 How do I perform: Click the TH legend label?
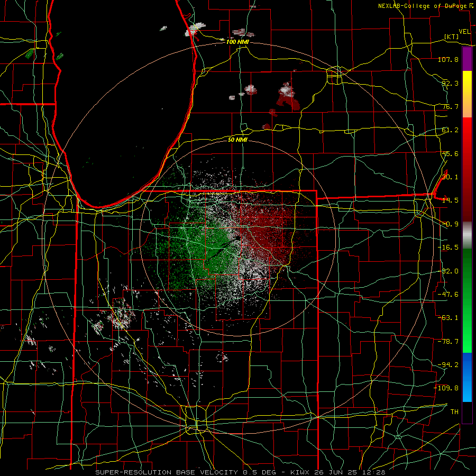tap(454, 412)
